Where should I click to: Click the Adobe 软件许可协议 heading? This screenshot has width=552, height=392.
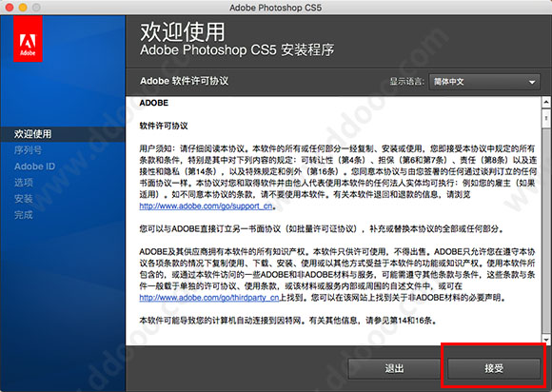pos(184,81)
